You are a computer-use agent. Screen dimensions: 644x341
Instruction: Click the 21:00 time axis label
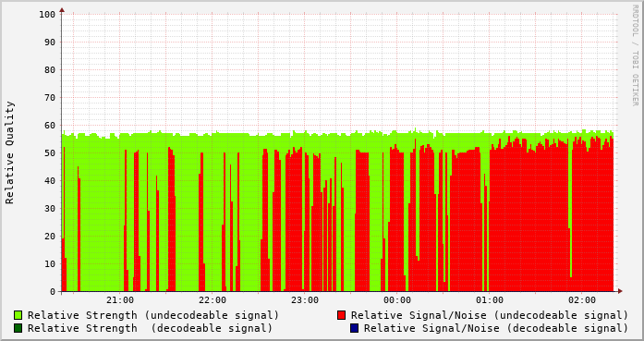click(x=120, y=300)
